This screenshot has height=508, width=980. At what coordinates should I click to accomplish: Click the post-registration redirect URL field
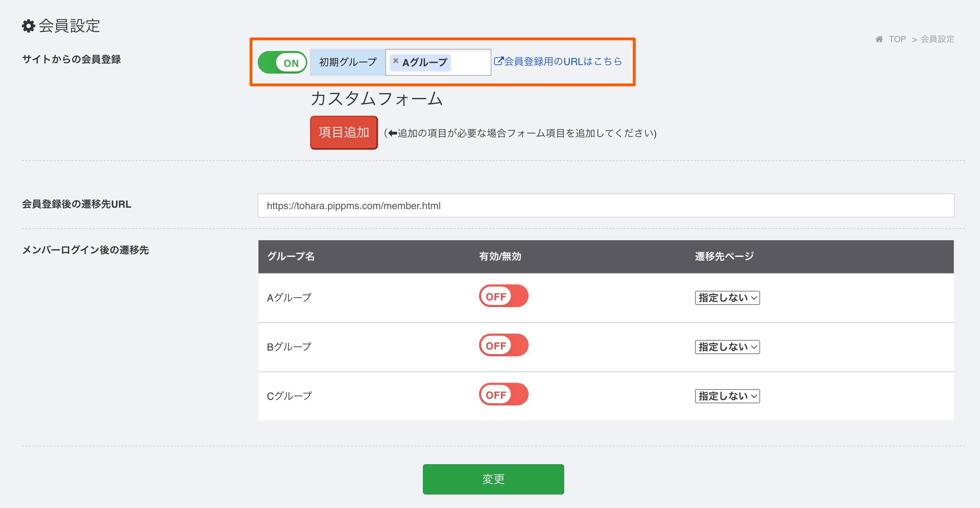pos(606,206)
